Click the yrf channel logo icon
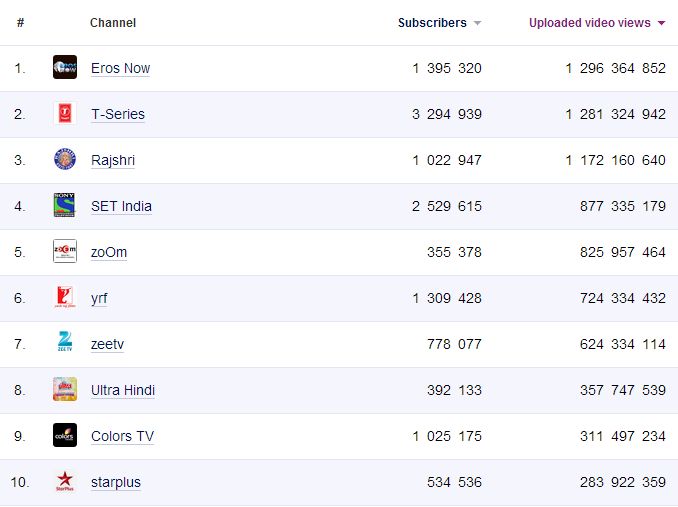This screenshot has height=507, width=678. pyautogui.click(x=65, y=298)
